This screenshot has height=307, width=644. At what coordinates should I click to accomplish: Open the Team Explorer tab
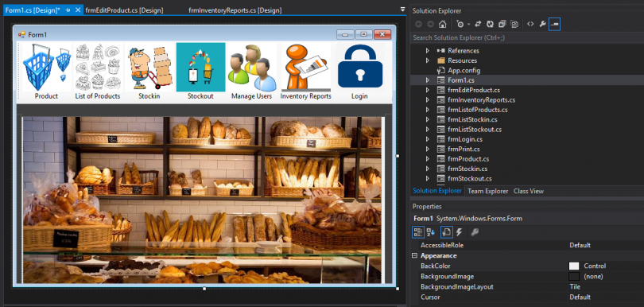488,191
